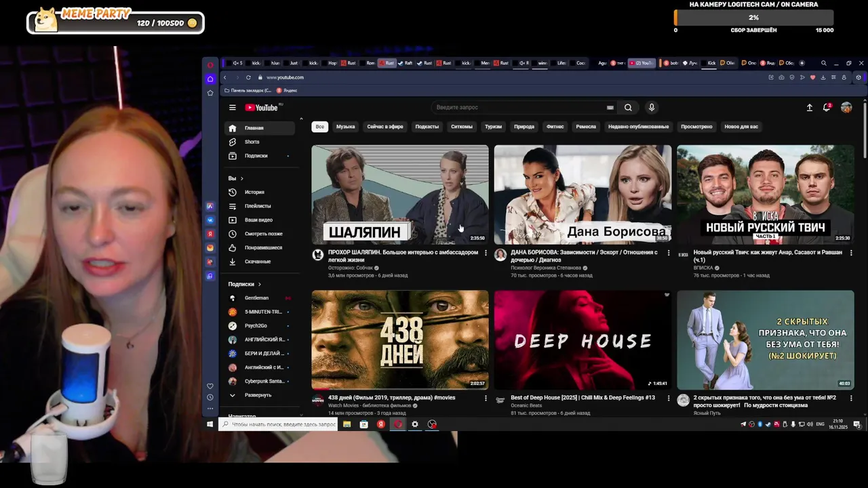Image resolution: width=868 pixels, height=488 pixels.
Task: Open the YouTube hamburger guide menu
Action: point(232,107)
